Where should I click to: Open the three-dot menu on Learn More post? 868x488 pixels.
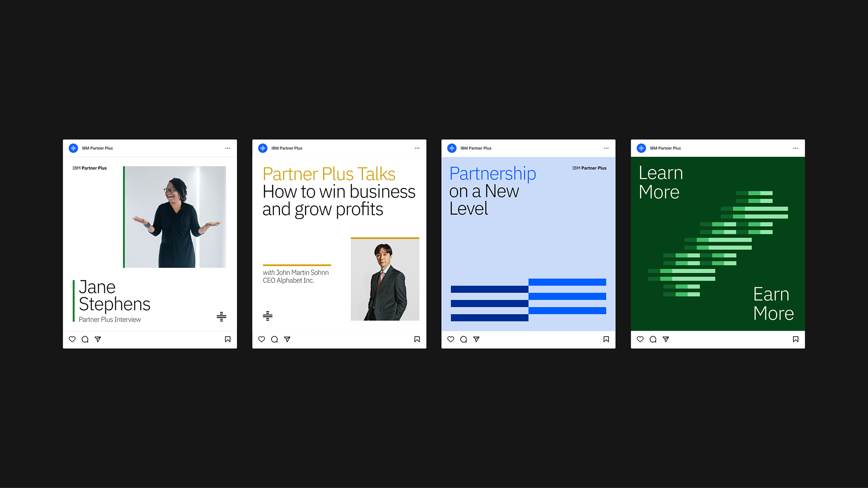[796, 148]
